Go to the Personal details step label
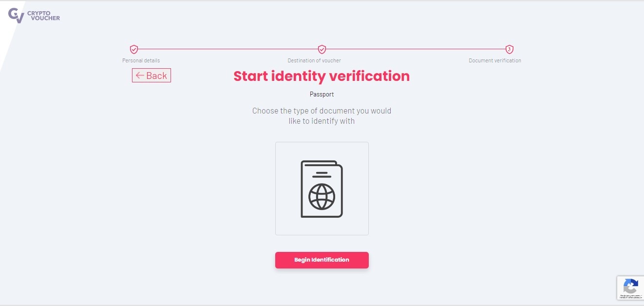Viewport: 644px width, 306px height. coord(141,60)
